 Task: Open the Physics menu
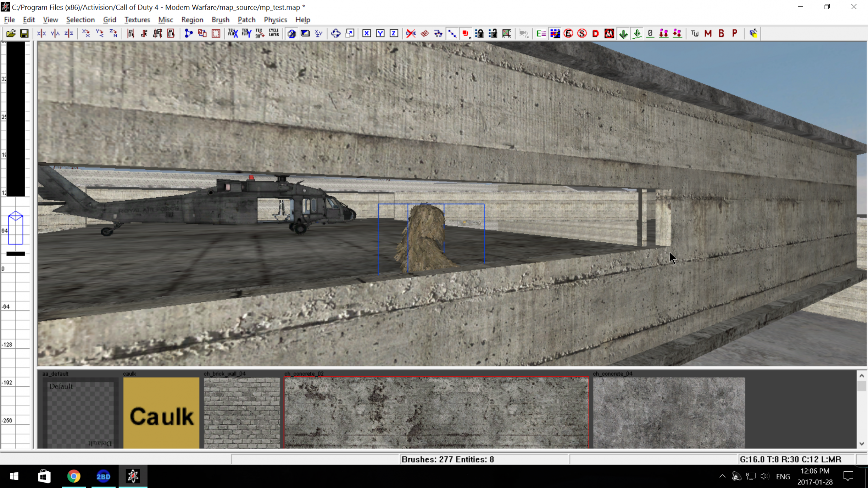pos(276,19)
